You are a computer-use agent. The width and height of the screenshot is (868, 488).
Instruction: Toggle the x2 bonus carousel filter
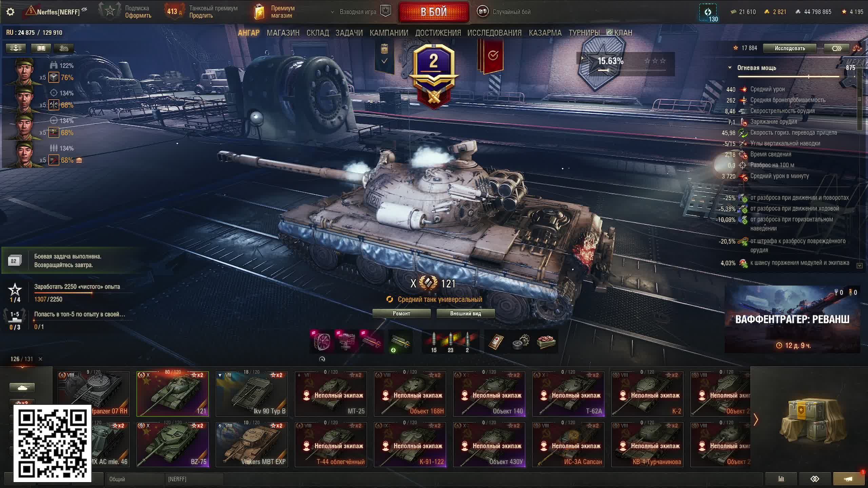pos(22,403)
